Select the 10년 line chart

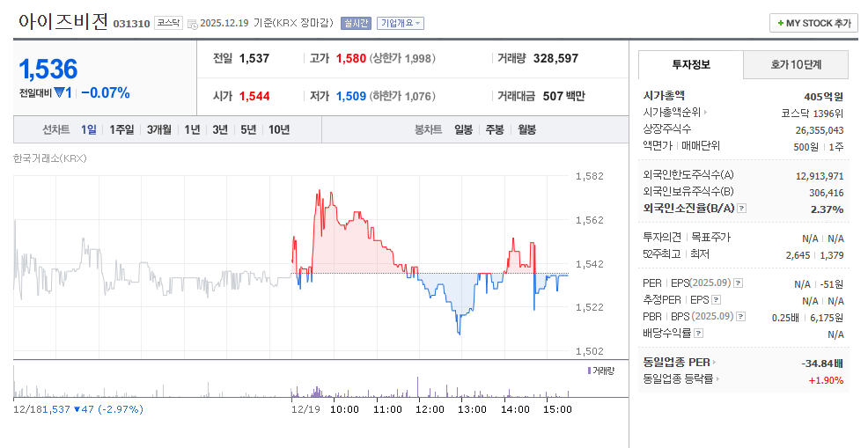pyautogui.click(x=279, y=129)
